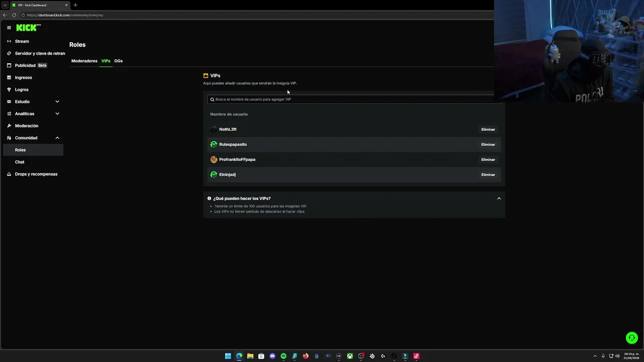Go to Publicidad Beta in the sidebar
644x362 pixels.
(x=31, y=65)
